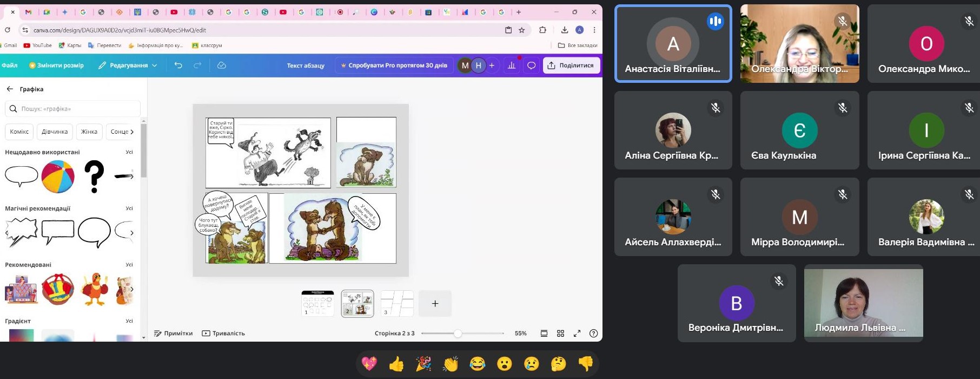Toggle grid view of pages
The image size is (980, 379).
click(560, 334)
